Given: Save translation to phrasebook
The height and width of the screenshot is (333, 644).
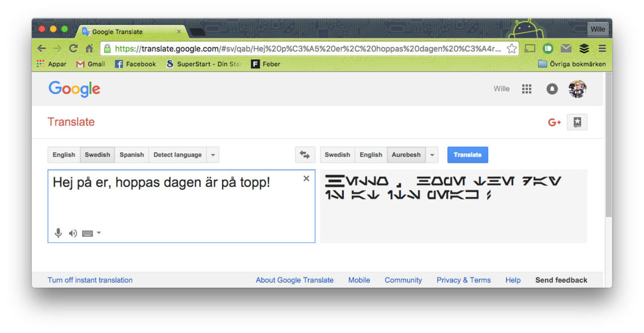Looking at the screenshot, I should pos(577,122).
